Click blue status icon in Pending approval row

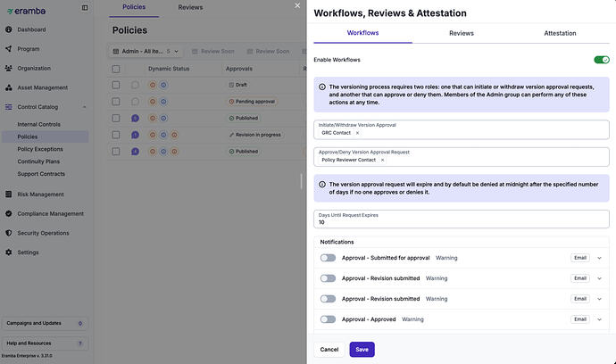pyautogui.click(x=163, y=102)
